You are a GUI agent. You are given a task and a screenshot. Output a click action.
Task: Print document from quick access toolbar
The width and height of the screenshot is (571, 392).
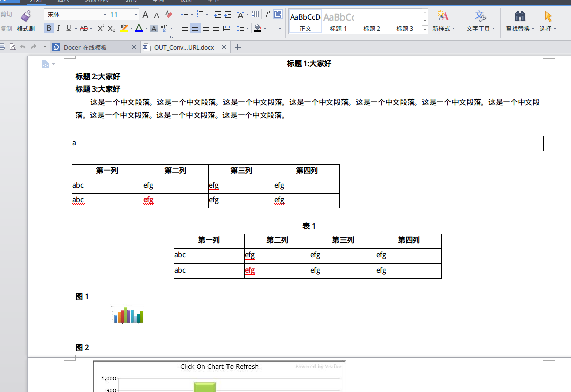pos(2,47)
